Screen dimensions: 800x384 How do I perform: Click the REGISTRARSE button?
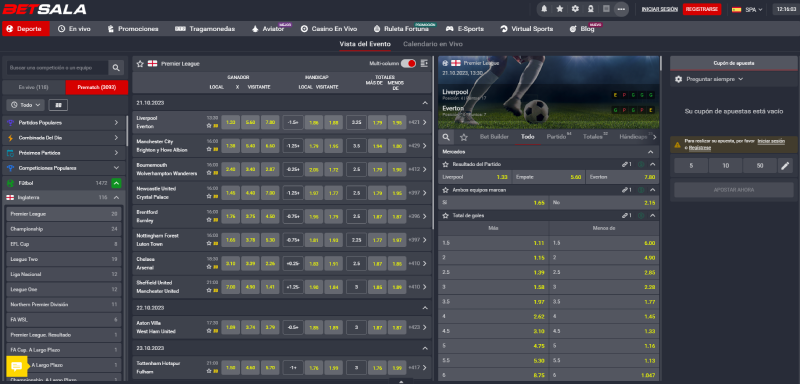coord(702,9)
